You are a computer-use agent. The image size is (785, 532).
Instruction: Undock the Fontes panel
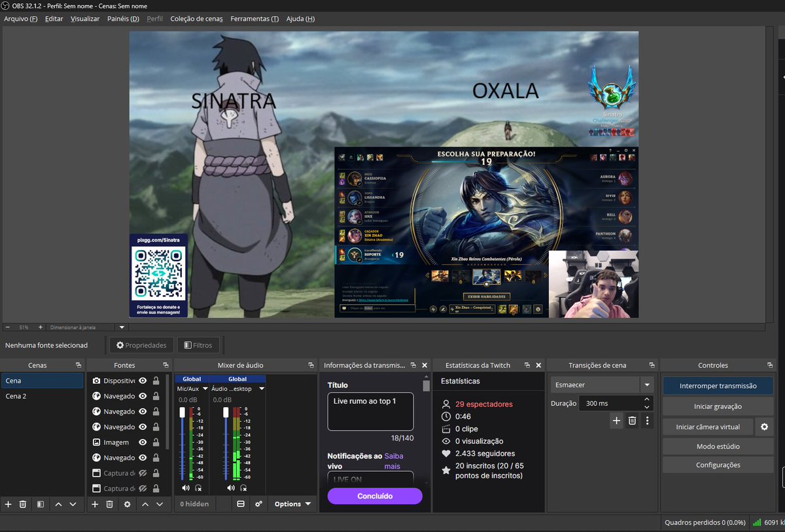(166, 365)
